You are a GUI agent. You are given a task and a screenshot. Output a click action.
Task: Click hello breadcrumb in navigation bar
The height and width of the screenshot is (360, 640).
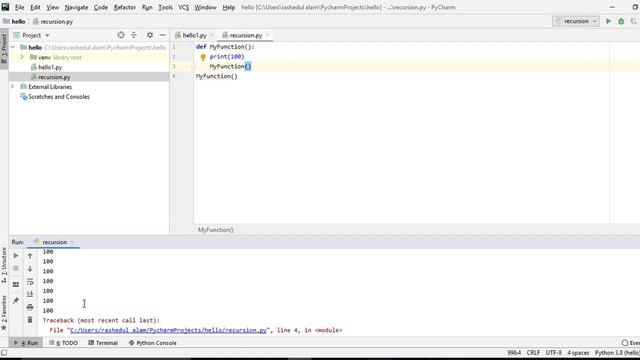click(x=14, y=21)
